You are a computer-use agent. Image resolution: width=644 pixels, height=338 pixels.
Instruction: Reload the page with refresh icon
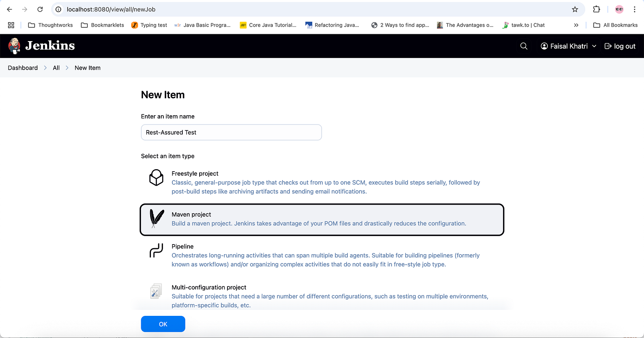click(x=40, y=9)
